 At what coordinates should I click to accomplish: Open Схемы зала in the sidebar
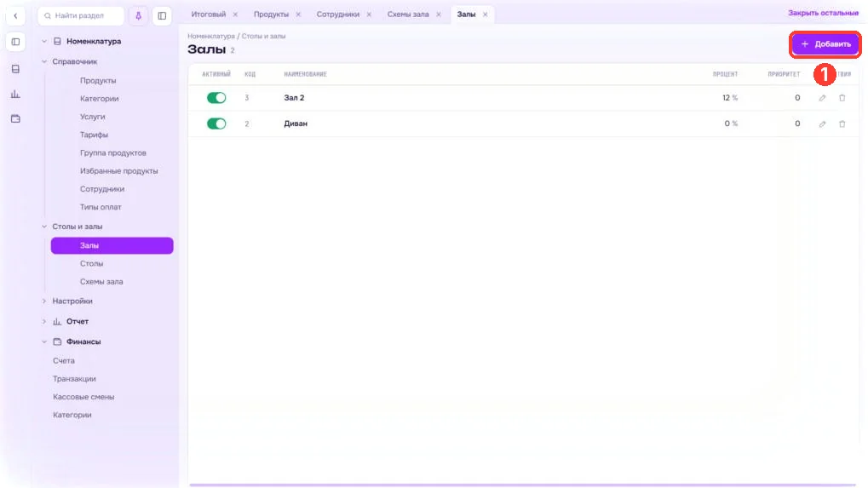[x=101, y=282]
